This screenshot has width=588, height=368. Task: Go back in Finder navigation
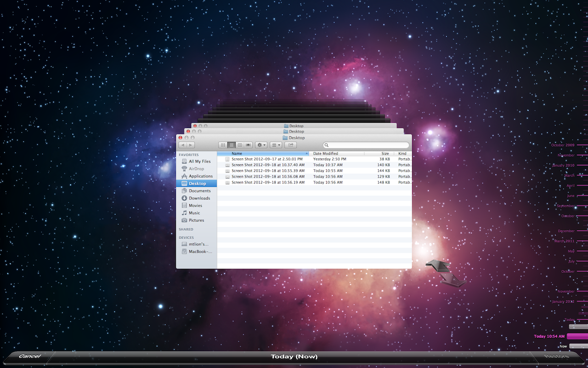[182, 145]
